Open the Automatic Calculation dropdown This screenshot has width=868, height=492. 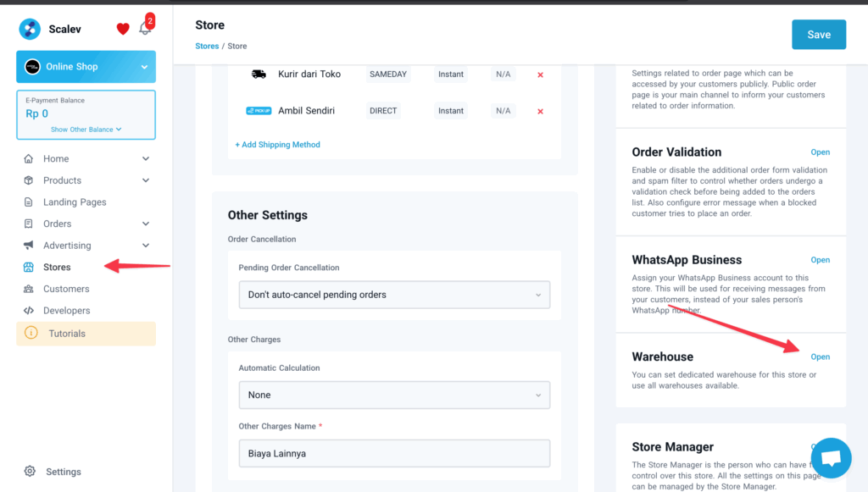click(x=395, y=395)
